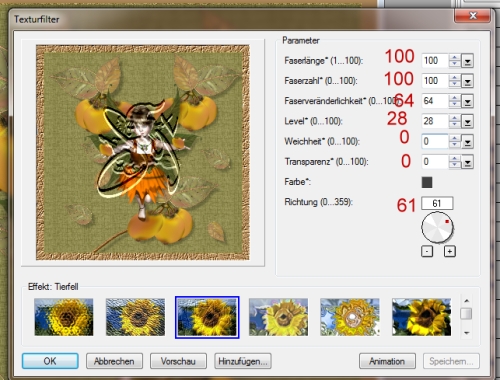Select the first sunflower effect thumbnail
This screenshot has height=380, width=500.
click(x=64, y=317)
